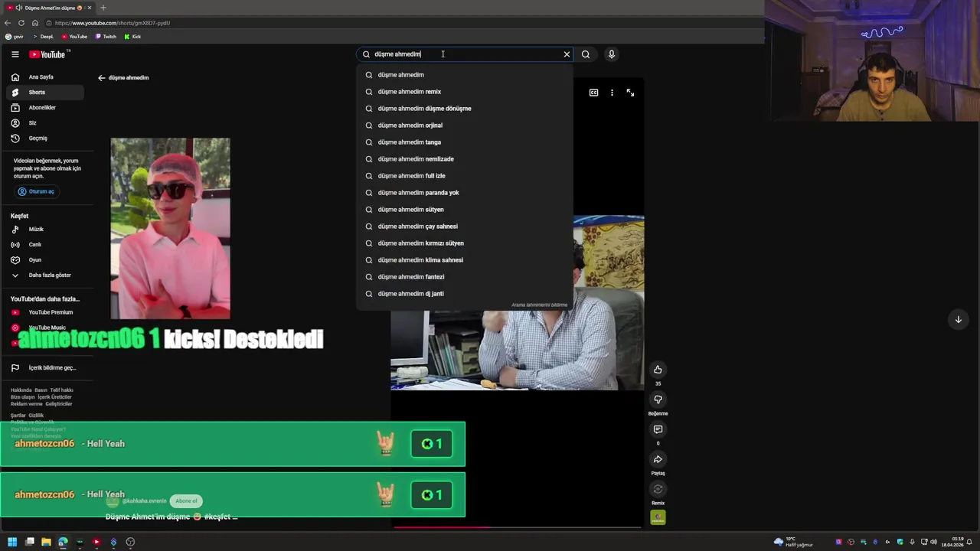Viewport: 980px width, 551px height.
Task: Select suggestion "düşme ahmedim nemlizade"
Action: (465, 159)
